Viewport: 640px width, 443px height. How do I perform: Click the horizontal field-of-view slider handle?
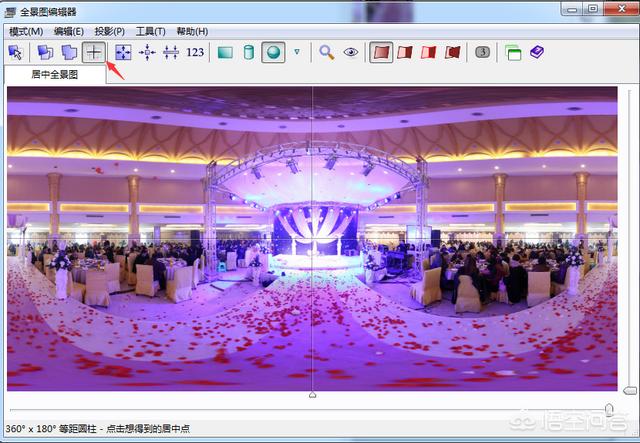click(x=609, y=409)
